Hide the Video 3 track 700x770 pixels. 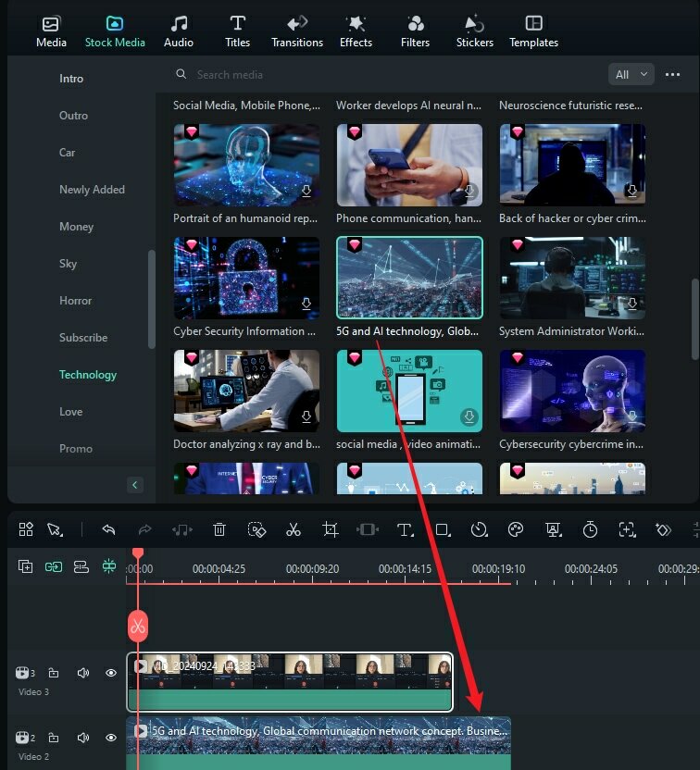(111, 673)
